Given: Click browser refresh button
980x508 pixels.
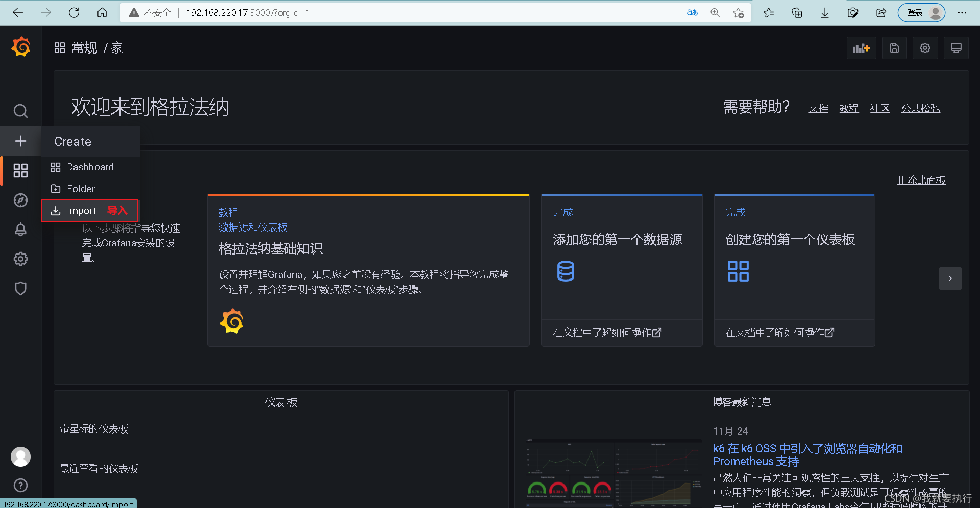Looking at the screenshot, I should [x=74, y=13].
